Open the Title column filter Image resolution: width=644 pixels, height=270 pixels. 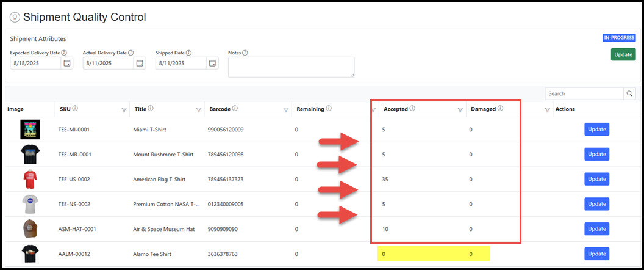(x=198, y=110)
